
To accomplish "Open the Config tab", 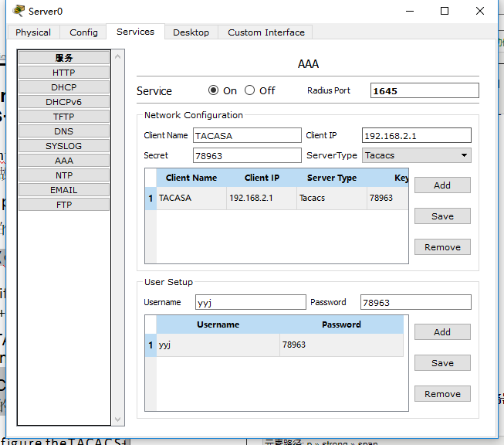I will pos(83,32).
